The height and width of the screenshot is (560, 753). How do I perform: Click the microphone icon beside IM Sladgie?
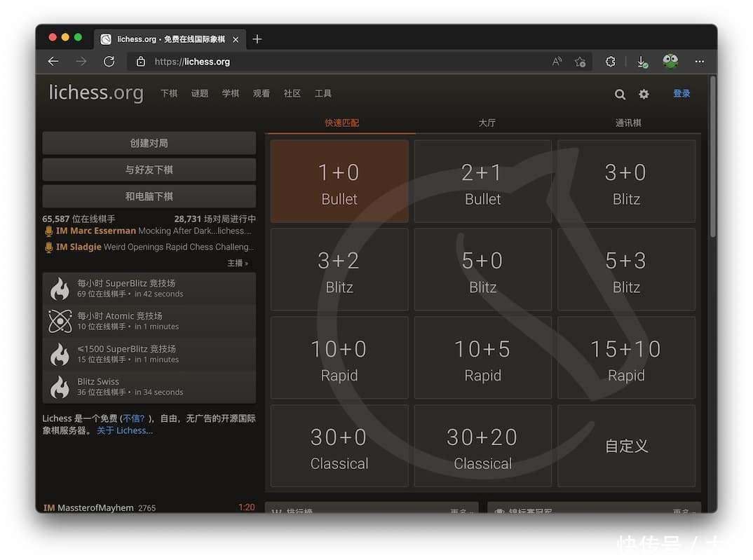[48, 247]
